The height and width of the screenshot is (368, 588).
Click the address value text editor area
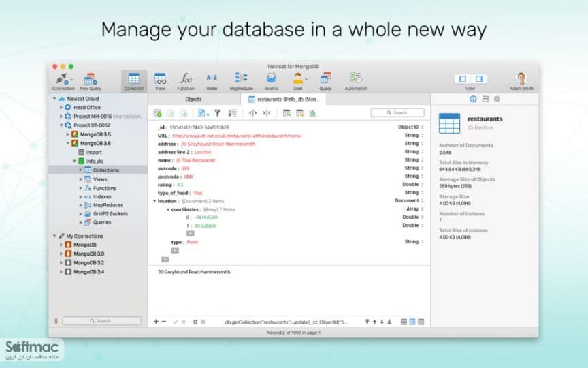[x=289, y=291]
